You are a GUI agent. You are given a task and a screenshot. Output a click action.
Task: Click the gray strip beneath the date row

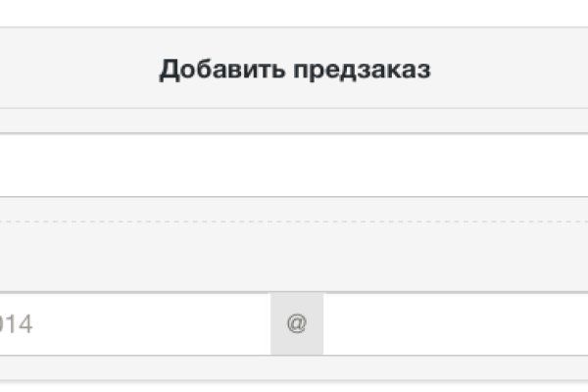294,370
